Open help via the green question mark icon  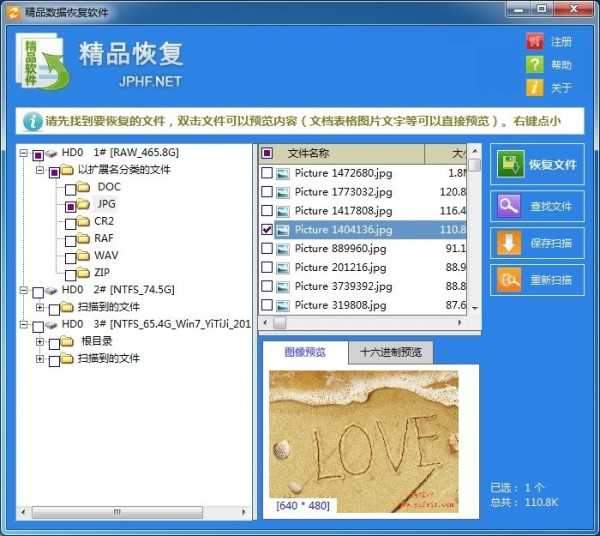[x=535, y=64]
